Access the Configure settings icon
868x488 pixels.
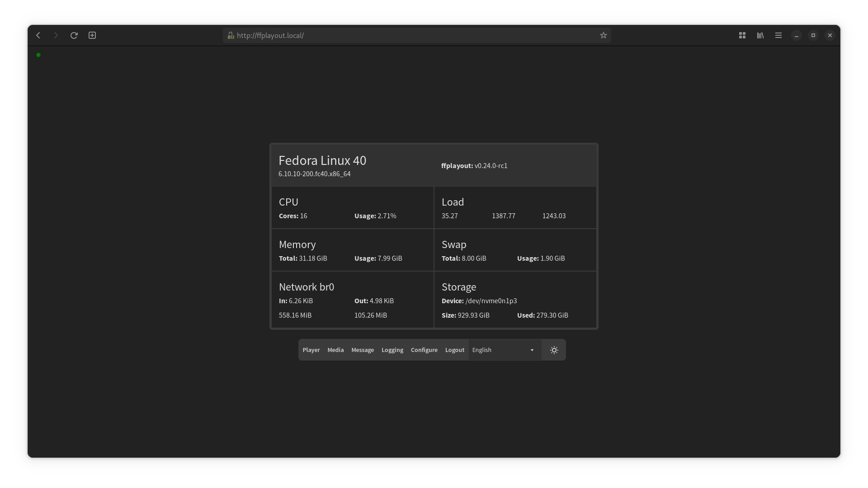pos(424,350)
